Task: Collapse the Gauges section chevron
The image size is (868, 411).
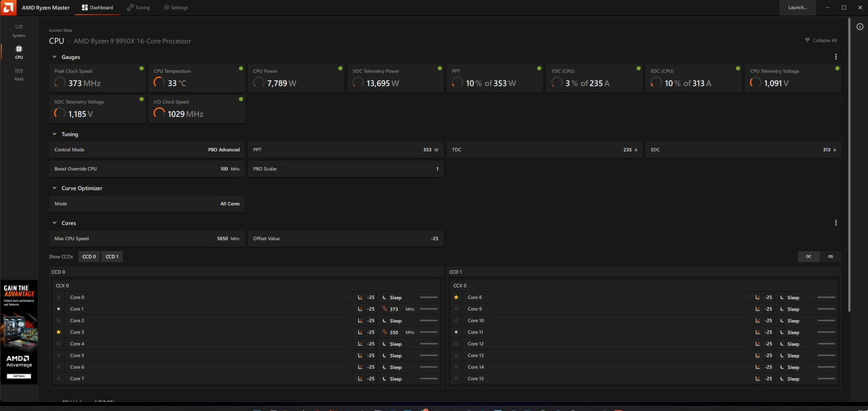Action: pyautogui.click(x=54, y=57)
